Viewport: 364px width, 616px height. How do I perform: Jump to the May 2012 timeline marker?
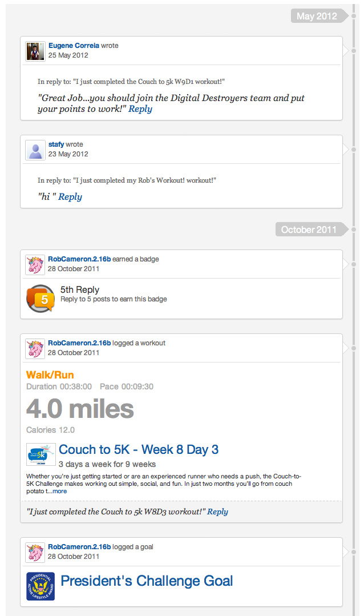pos(317,16)
